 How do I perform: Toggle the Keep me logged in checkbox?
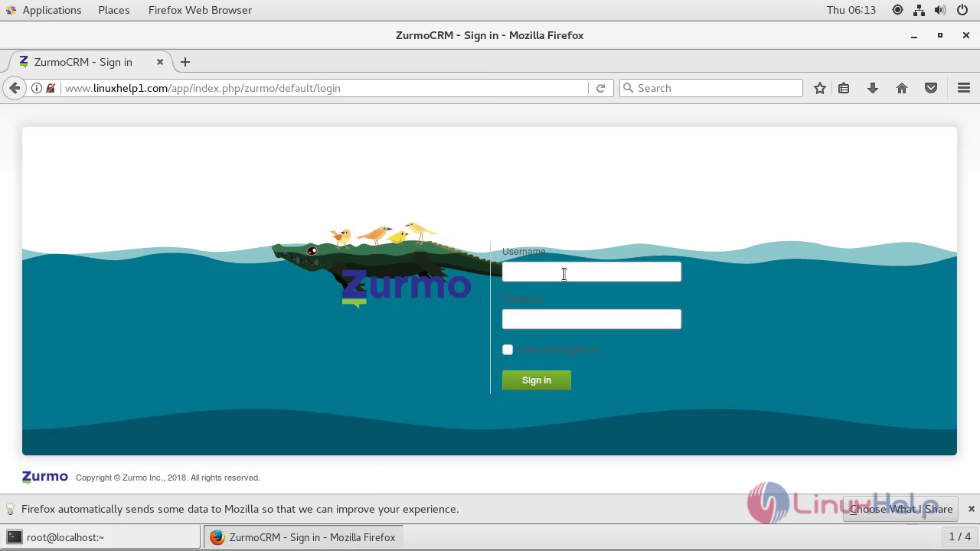pos(508,350)
